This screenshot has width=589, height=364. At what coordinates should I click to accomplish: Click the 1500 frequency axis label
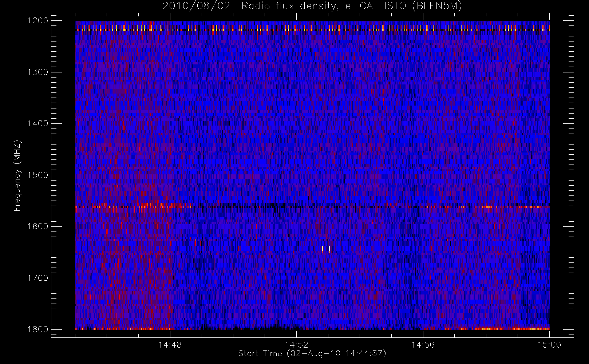coord(38,175)
